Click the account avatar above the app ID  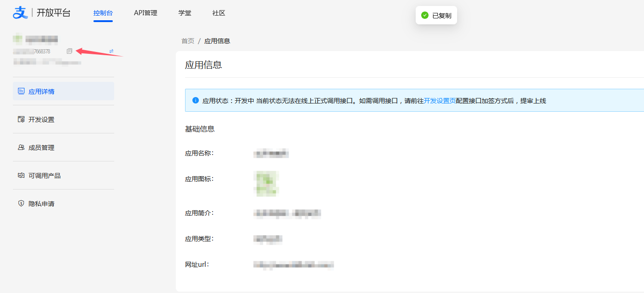18,39
